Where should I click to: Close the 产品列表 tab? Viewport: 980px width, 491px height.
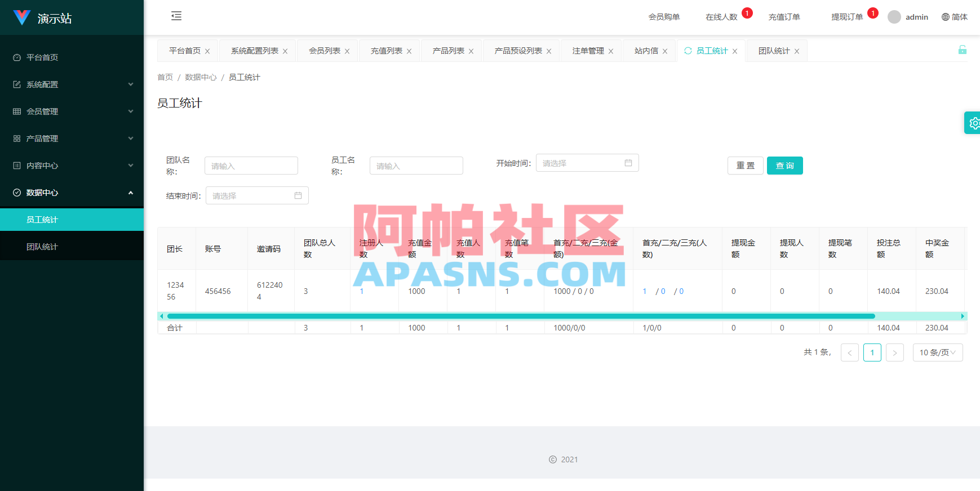click(x=471, y=51)
